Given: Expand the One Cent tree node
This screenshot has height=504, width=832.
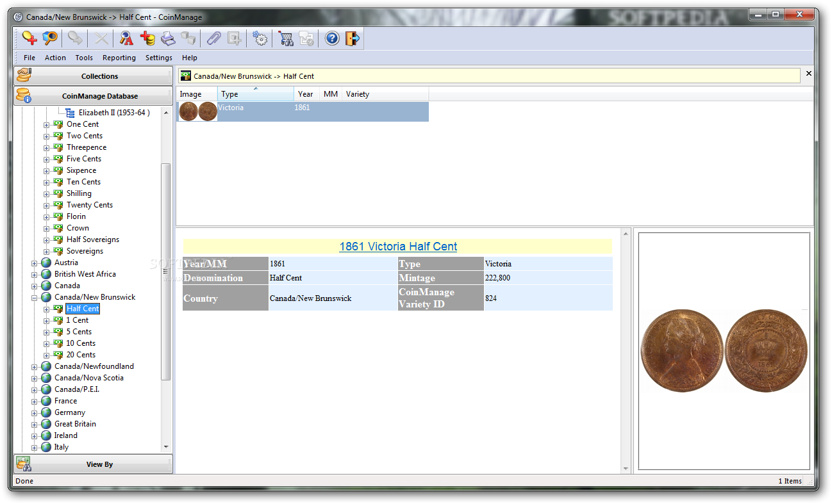Looking at the screenshot, I should tap(46, 124).
